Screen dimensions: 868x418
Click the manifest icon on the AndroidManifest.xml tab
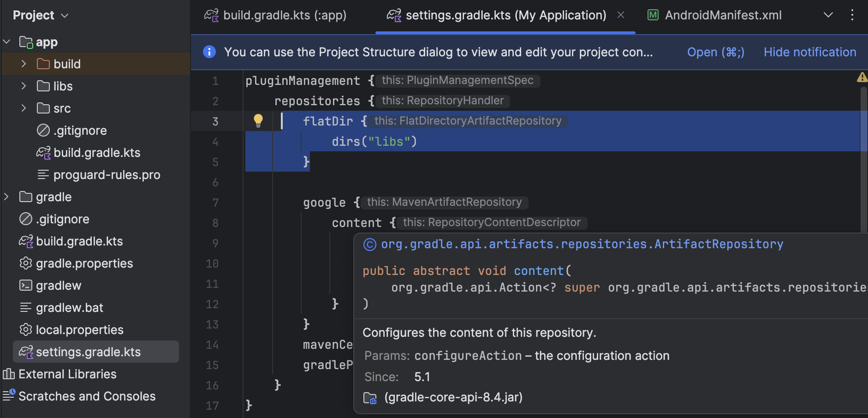(x=653, y=15)
